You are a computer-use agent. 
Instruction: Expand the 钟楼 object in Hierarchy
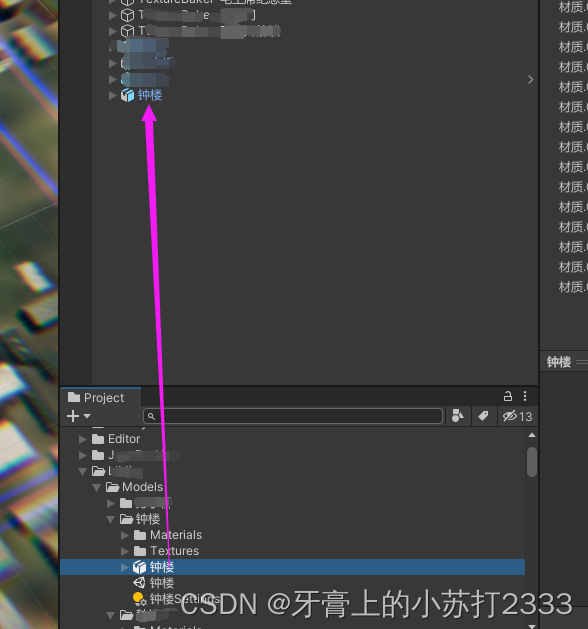(x=112, y=95)
